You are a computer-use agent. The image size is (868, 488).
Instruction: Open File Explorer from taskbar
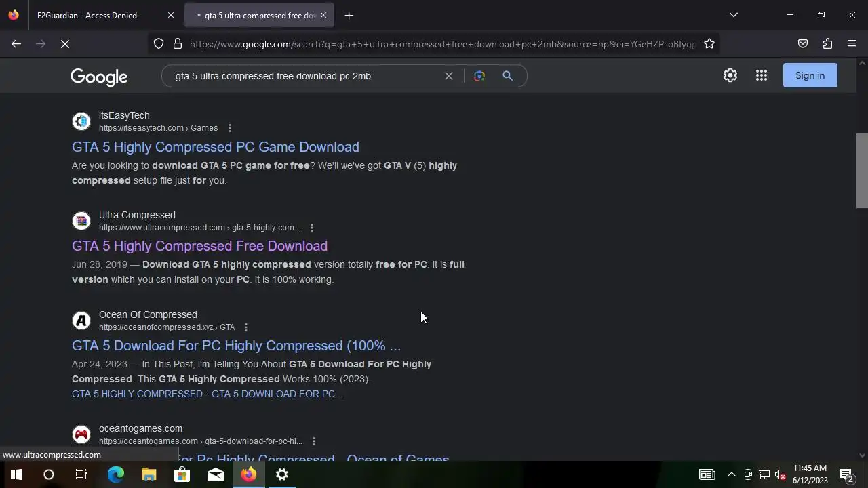click(x=149, y=474)
